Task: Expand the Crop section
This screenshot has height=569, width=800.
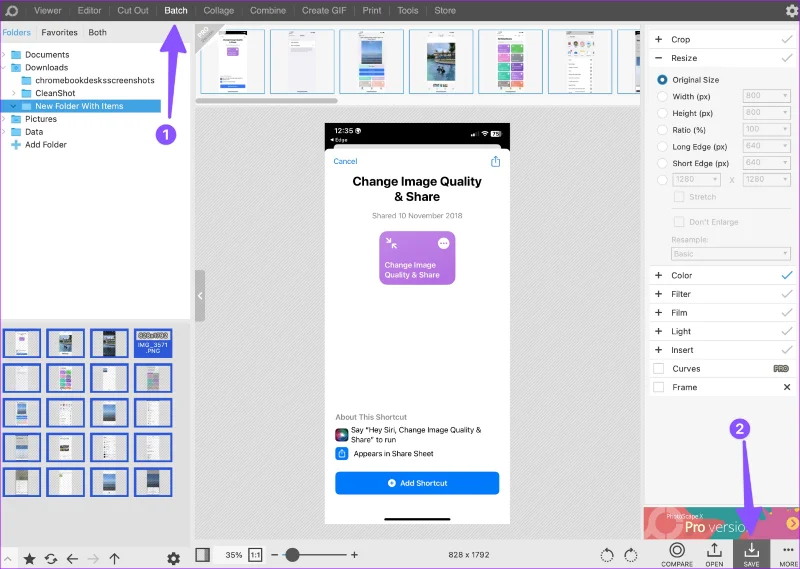Action: point(659,39)
